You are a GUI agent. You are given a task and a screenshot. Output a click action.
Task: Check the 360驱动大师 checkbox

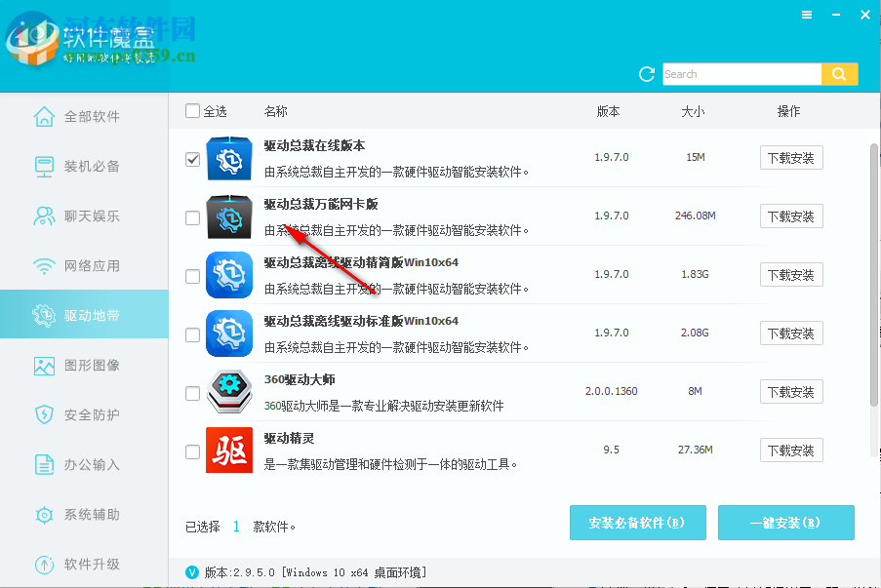click(193, 393)
